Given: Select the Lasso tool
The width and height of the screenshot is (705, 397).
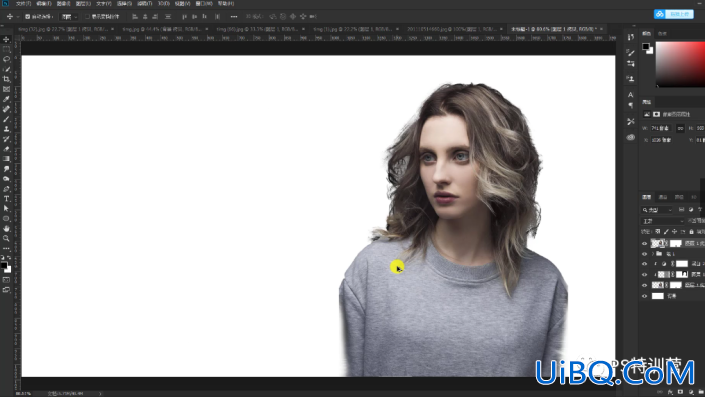Looking at the screenshot, I should tap(6, 59).
